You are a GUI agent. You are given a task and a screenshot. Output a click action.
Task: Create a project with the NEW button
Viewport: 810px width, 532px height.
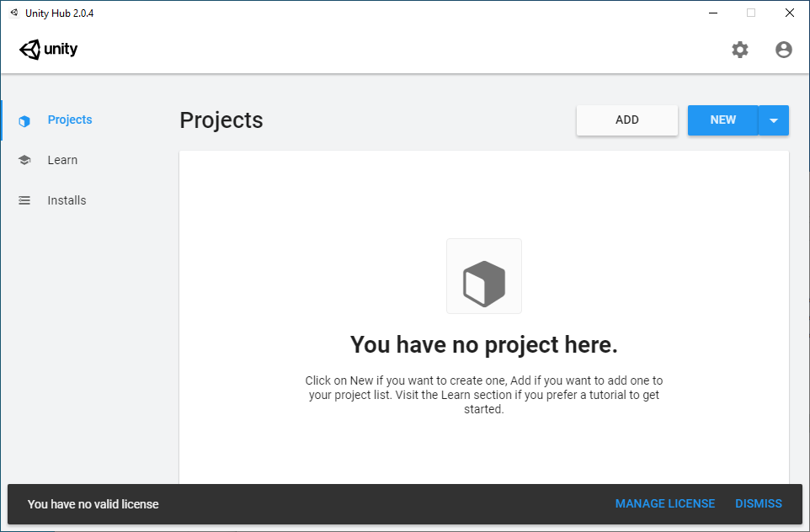pos(722,120)
